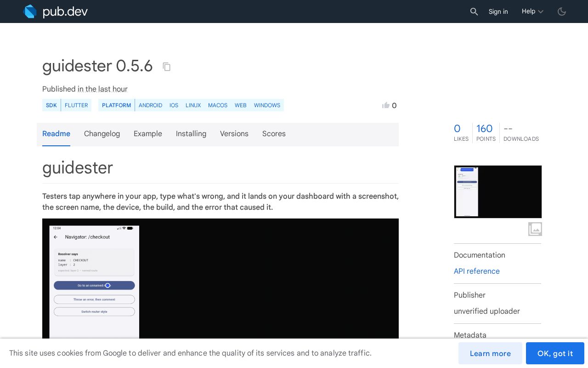Accept cookies with OK, got it
Viewport: 588px width, 368px height.
pyautogui.click(x=555, y=353)
